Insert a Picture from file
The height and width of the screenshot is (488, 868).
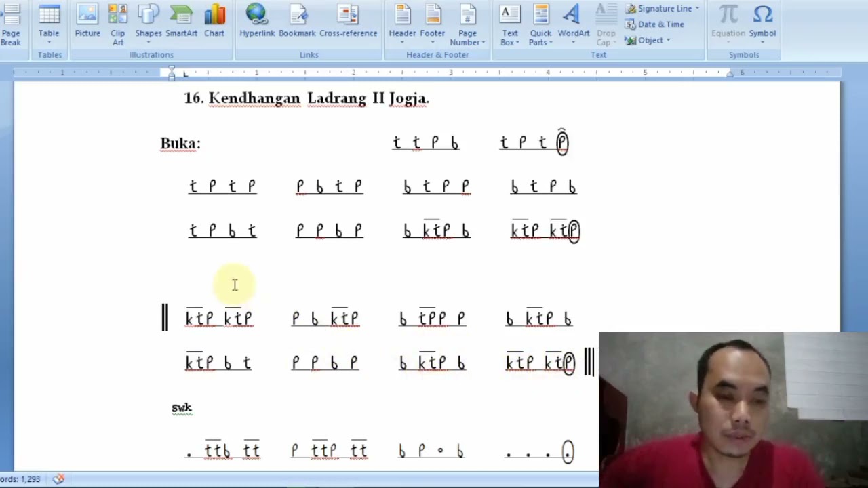[87, 22]
